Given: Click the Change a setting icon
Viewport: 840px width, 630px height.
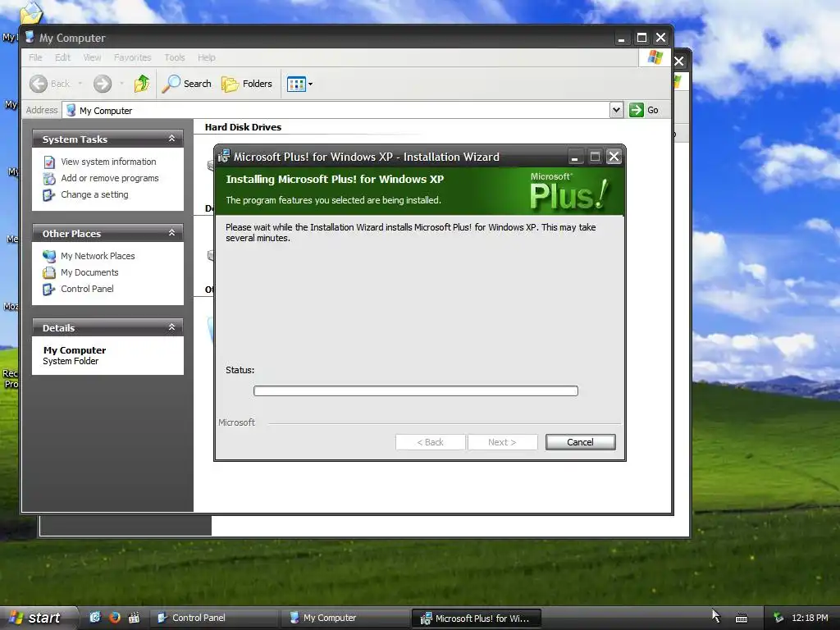Looking at the screenshot, I should (x=48, y=195).
